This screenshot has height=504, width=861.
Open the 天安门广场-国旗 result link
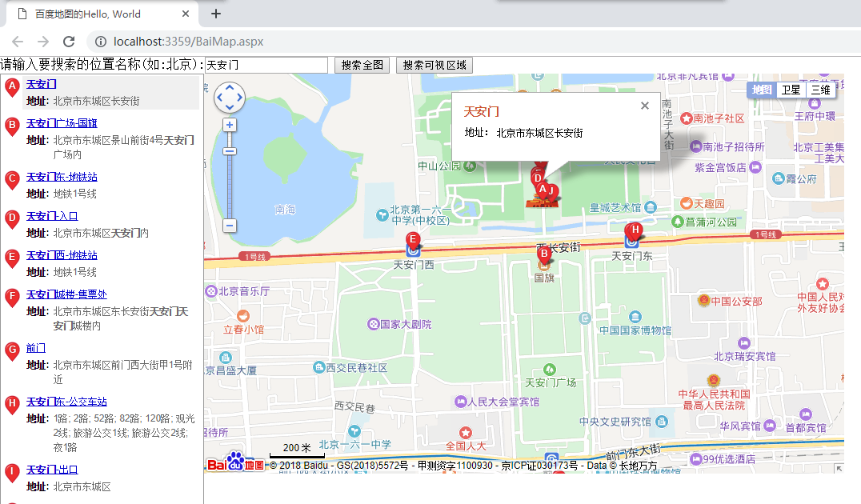tap(62, 123)
